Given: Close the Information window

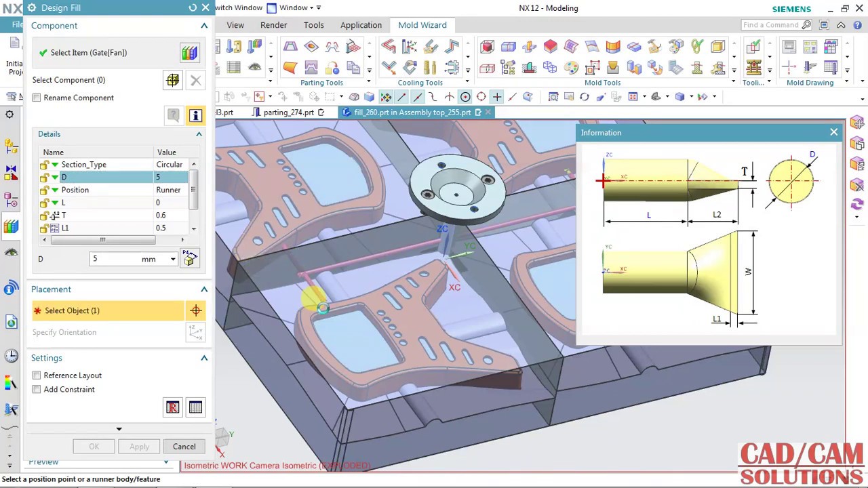Looking at the screenshot, I should [x=833, y=132].
